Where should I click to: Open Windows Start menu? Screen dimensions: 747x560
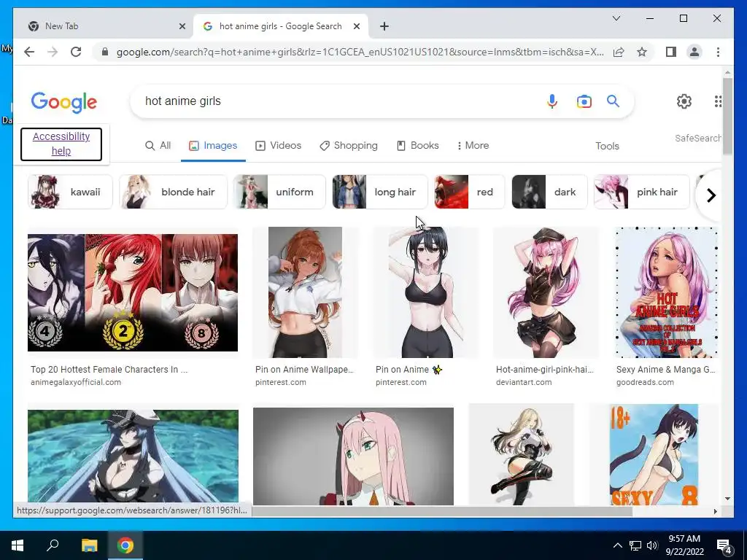pos(18,545)
